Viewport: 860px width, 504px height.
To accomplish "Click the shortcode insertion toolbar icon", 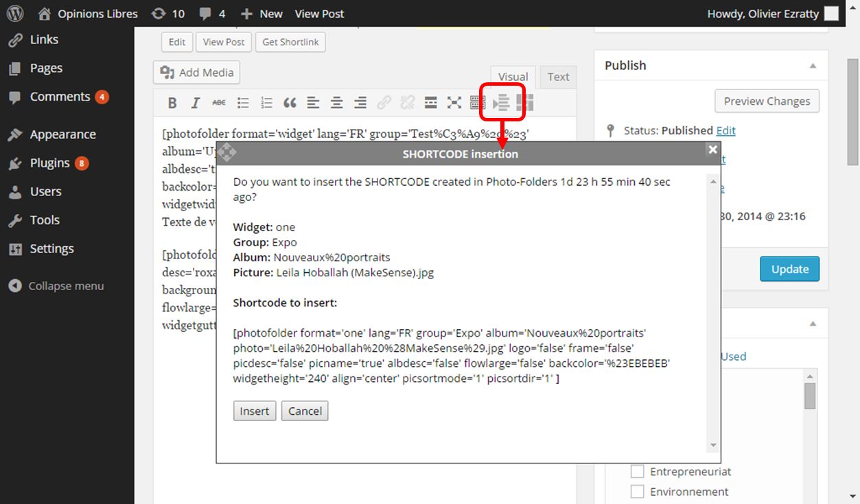I will coord(502,103).
